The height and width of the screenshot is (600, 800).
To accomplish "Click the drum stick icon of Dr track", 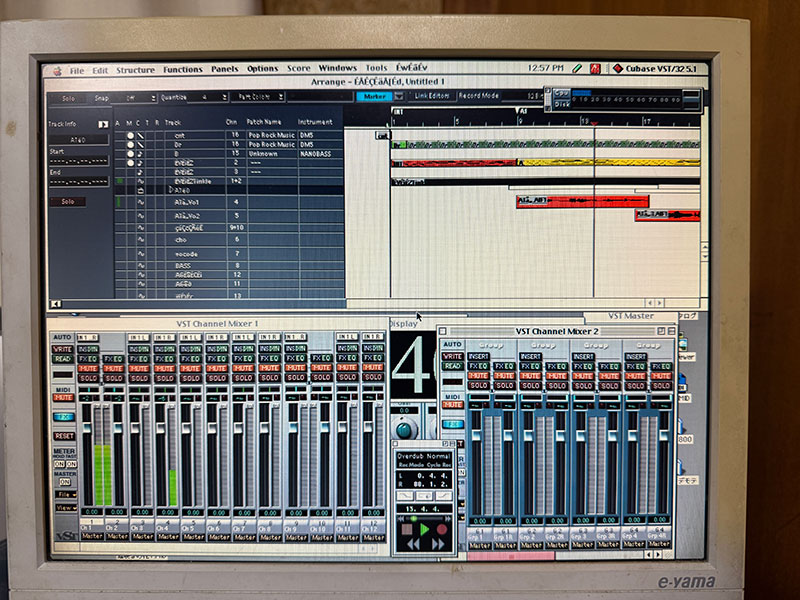I will tap(140, 144).
